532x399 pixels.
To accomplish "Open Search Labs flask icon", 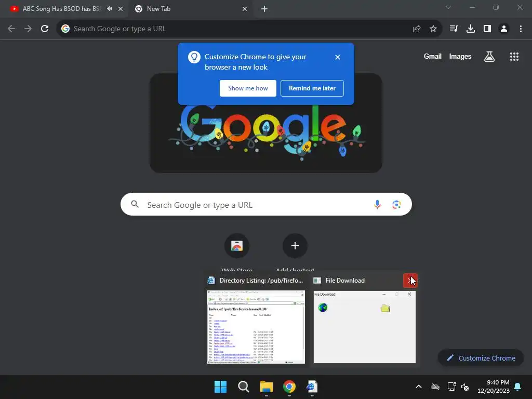I will point(489,56).
